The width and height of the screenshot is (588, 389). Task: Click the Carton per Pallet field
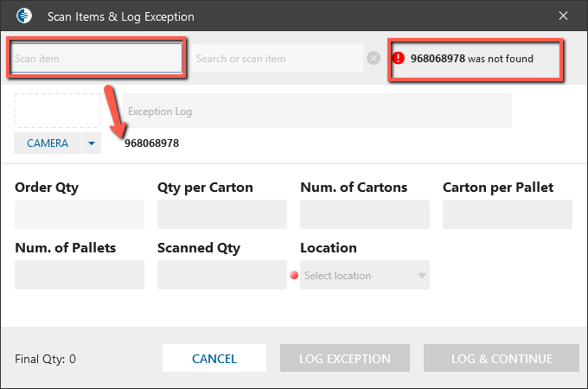(508, 214)
